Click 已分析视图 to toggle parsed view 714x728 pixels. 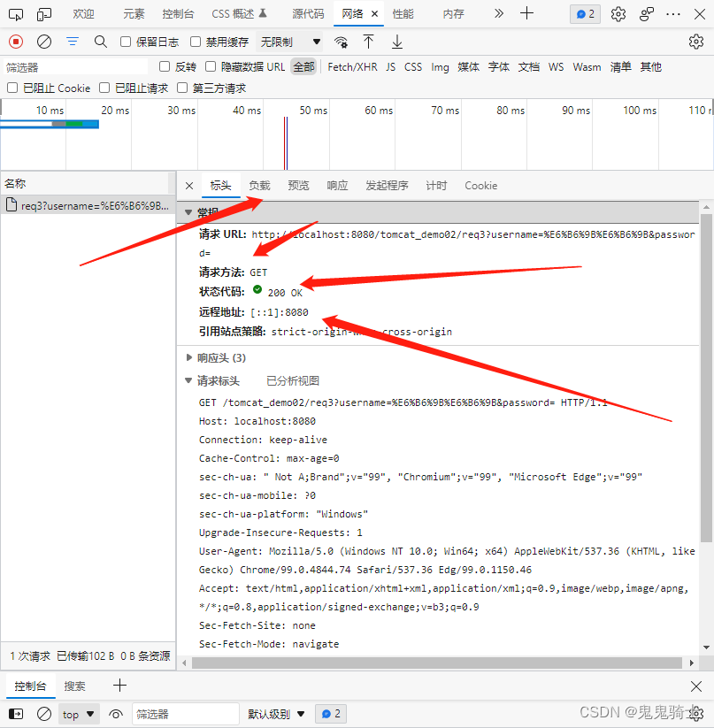(293, 381)
